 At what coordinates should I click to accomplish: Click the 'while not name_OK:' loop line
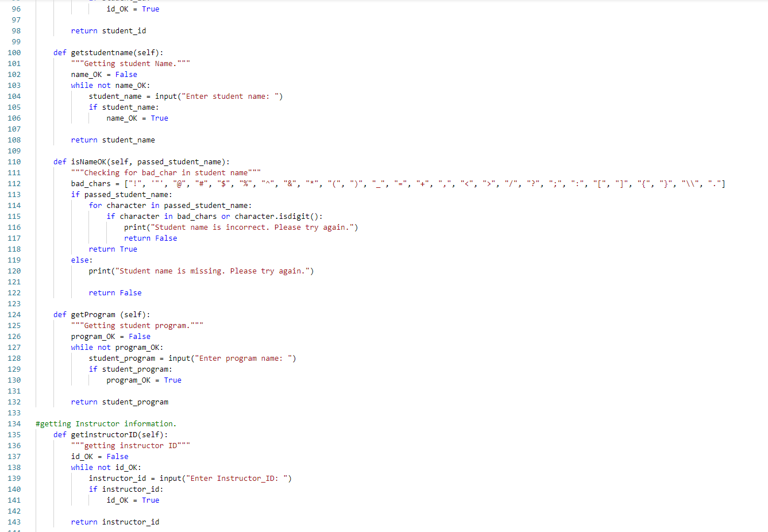tap(110, 86)
